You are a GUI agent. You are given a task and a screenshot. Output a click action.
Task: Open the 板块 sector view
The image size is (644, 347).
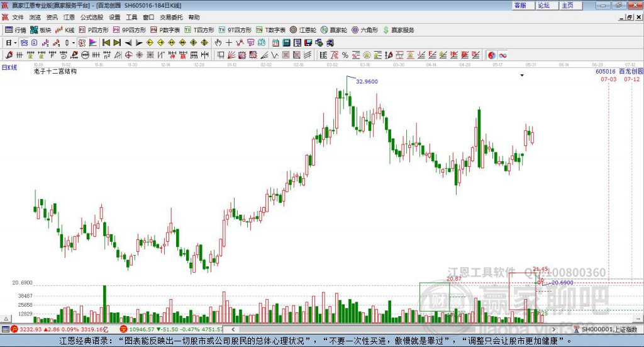41,30
